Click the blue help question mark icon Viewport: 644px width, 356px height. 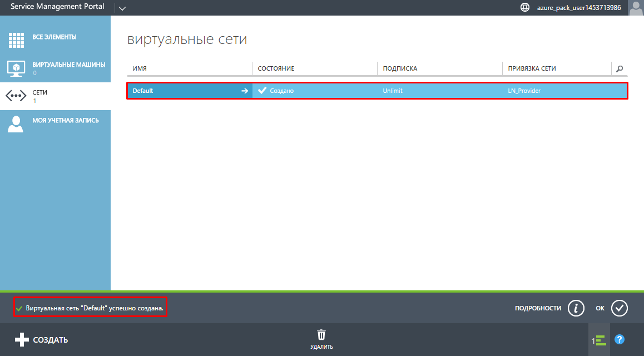(620, 339)
